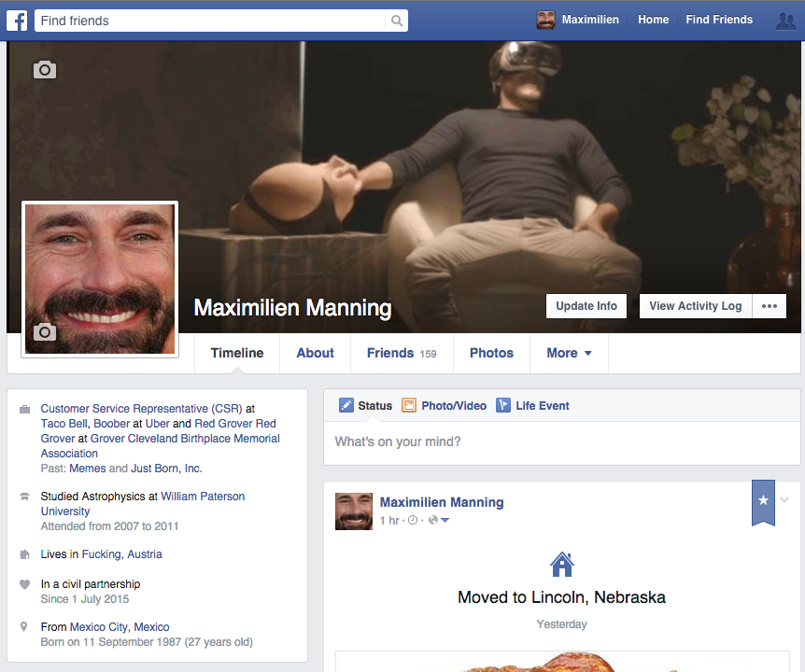805x672 pixels.
Task: Click the house icon in the post
Action: (x=561, y=565)
